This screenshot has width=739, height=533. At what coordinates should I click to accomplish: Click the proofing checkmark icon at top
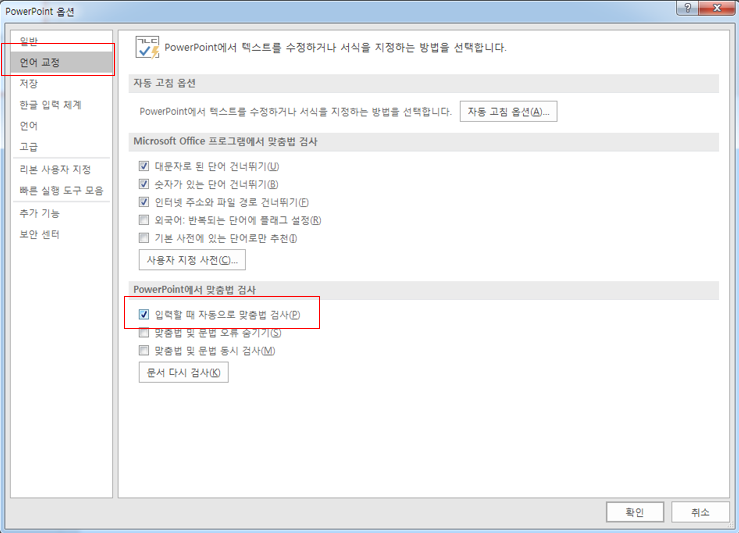(x=147, y=47)
